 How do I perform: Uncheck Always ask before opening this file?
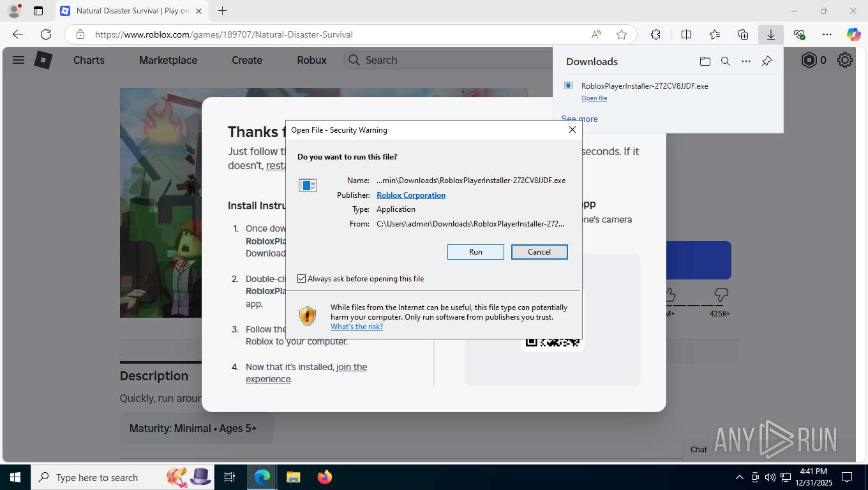tap(302, 279)
